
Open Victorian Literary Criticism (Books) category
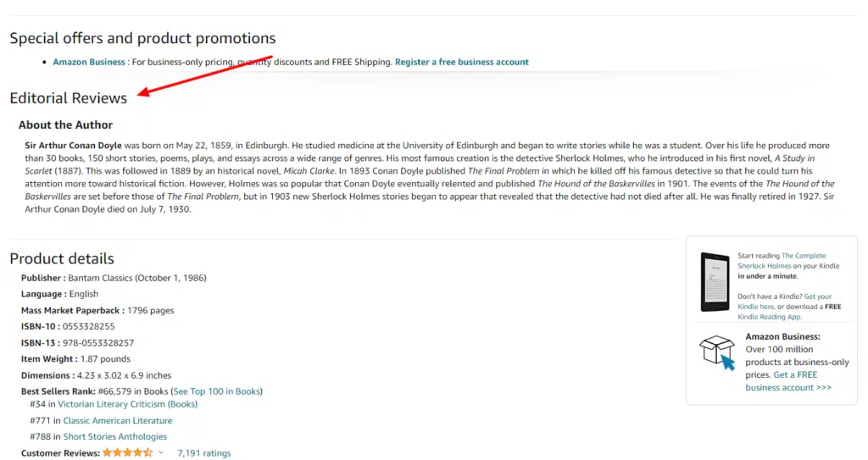coord(127,404)
